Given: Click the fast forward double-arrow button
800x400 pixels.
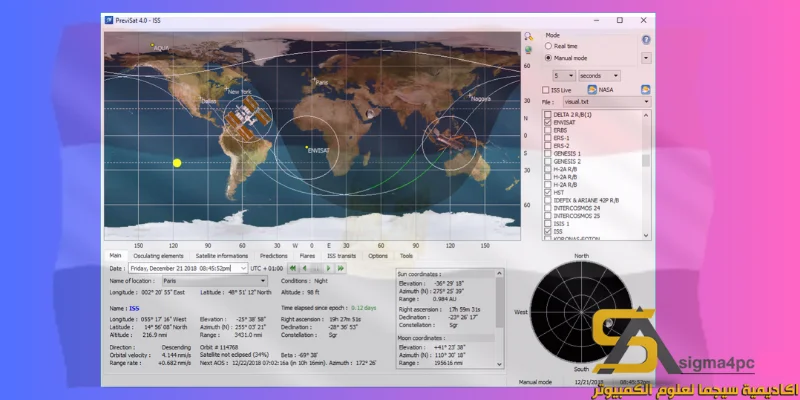Looking at the screenshot, I should click(340, 268).
